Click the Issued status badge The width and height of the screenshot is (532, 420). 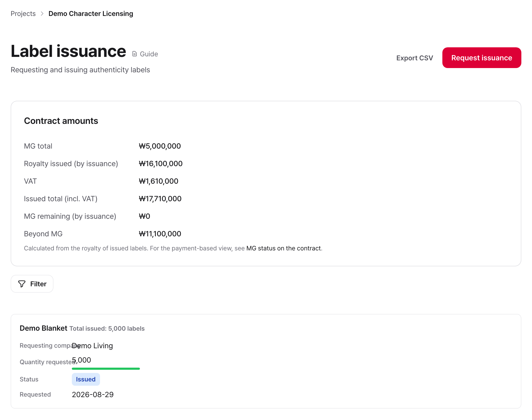click(86, 379)
